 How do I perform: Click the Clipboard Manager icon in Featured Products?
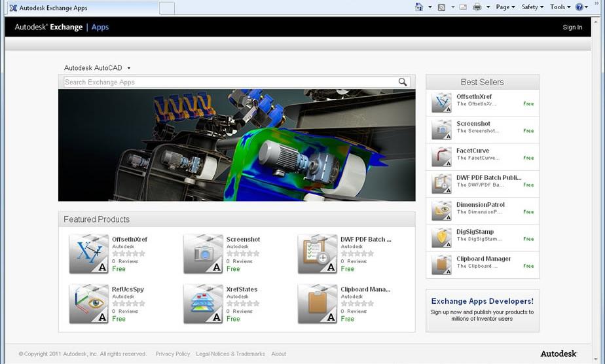click(318, 304)
